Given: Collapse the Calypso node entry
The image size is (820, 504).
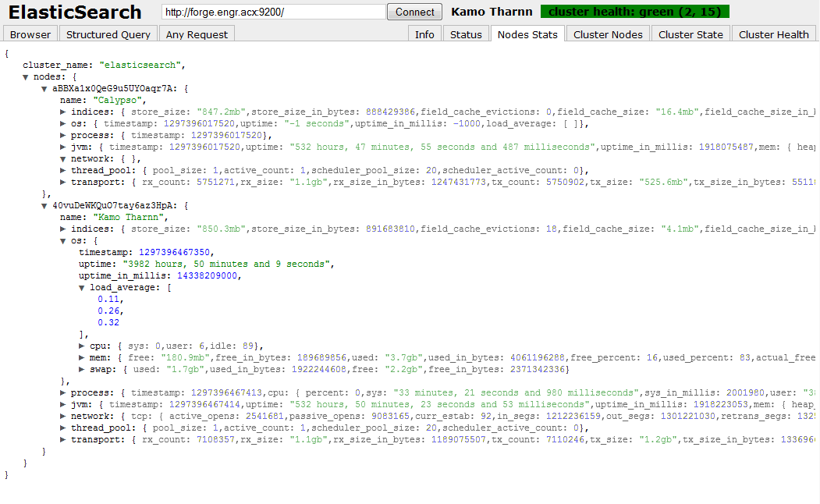Looking at the screenshot, I should (x=45, y=88).
